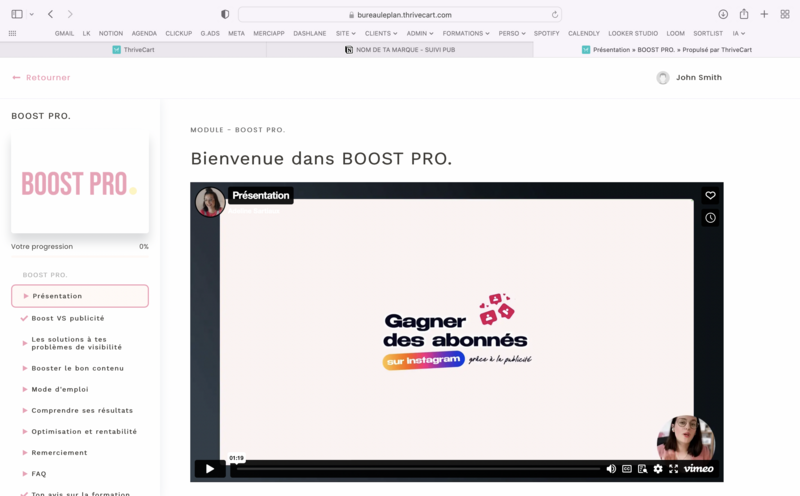800x496 pixels.
Task: Open the John Smith account menu
Action: tap(689, 78)
